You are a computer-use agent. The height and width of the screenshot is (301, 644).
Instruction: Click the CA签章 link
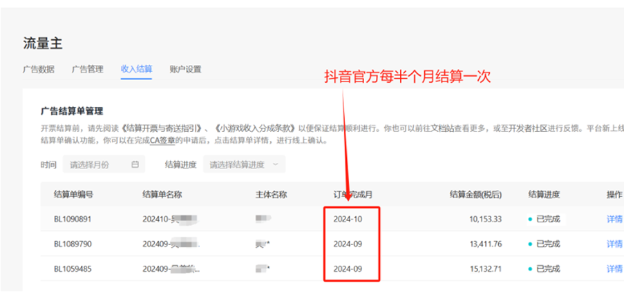pyautogui.click(x=163, y=140)
